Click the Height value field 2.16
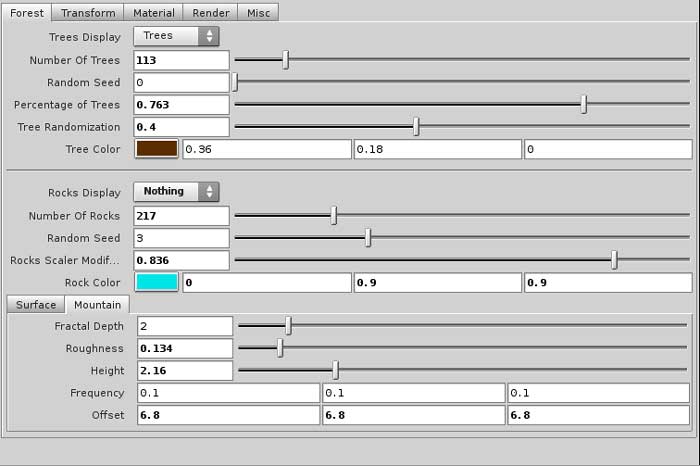 [x=185, y=370]
